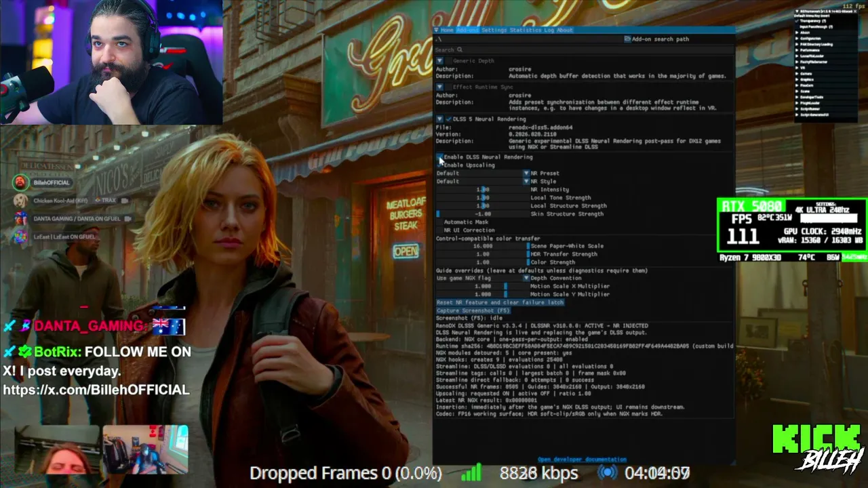Collapse the DLSS 5 Neural Rendering section
Image resolution: width=868 pixels, height=488 pixels.
(x=439, y=119)
